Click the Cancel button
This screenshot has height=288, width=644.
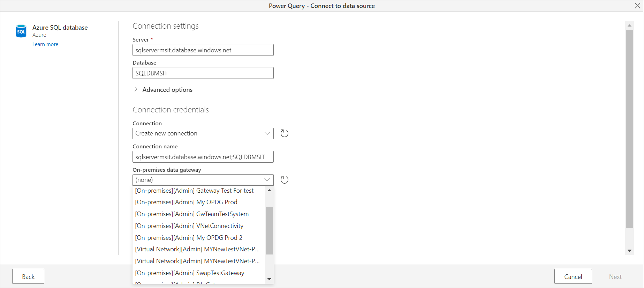[x=573, y=276]
